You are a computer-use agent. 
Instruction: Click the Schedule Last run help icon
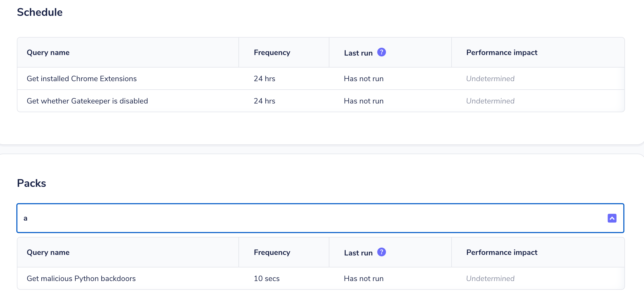[x=381, y=52]
